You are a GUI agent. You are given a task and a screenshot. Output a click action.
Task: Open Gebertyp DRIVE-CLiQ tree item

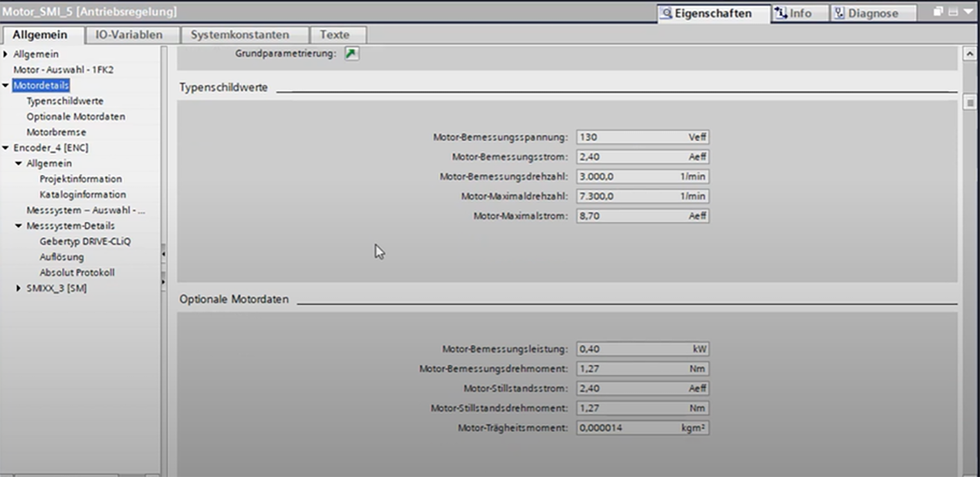[x=85, y=241]
